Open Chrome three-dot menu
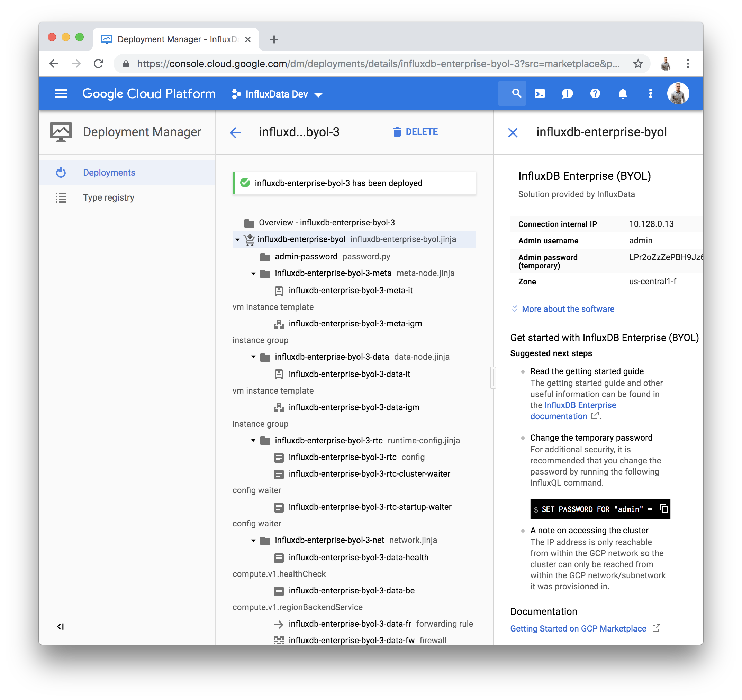 pyautogui.click(x=687, y=64)
